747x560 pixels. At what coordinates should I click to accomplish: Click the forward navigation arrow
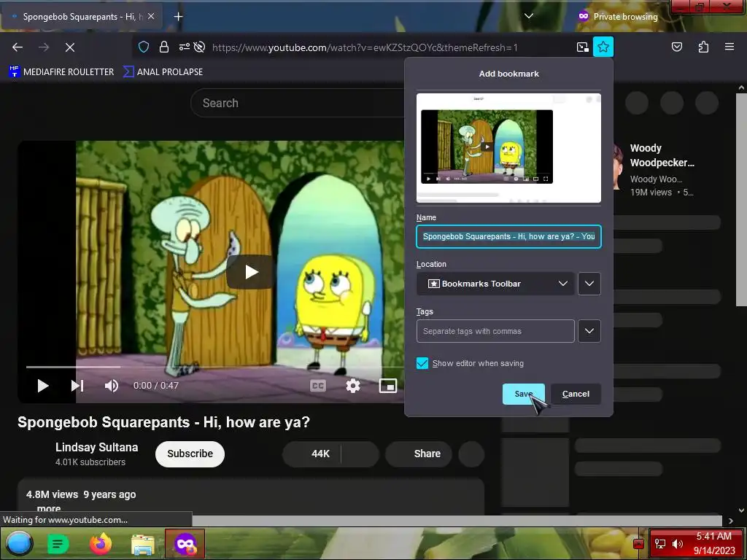click(x=44, y=47)
